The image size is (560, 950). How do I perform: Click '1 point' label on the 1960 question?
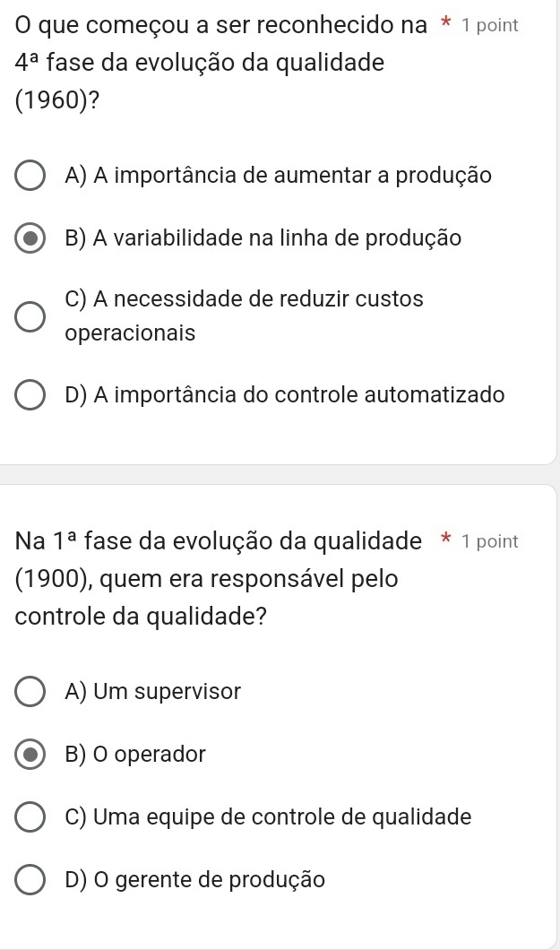[489, 25]
